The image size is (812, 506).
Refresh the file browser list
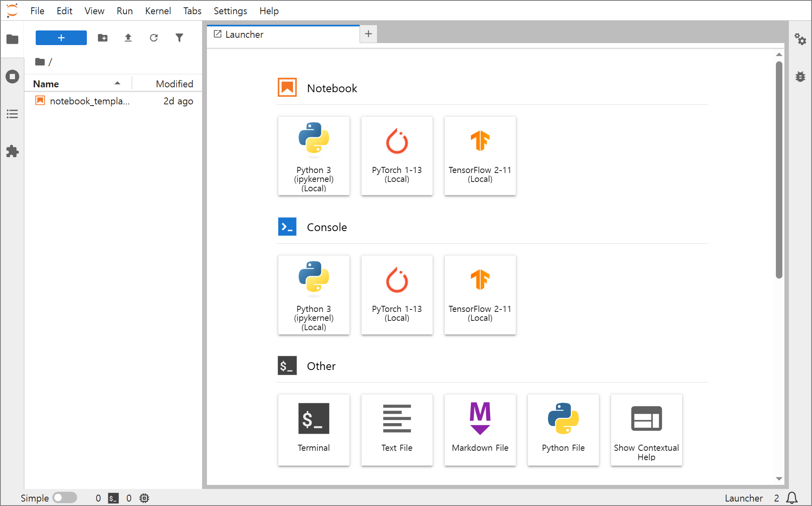(154, 38)
